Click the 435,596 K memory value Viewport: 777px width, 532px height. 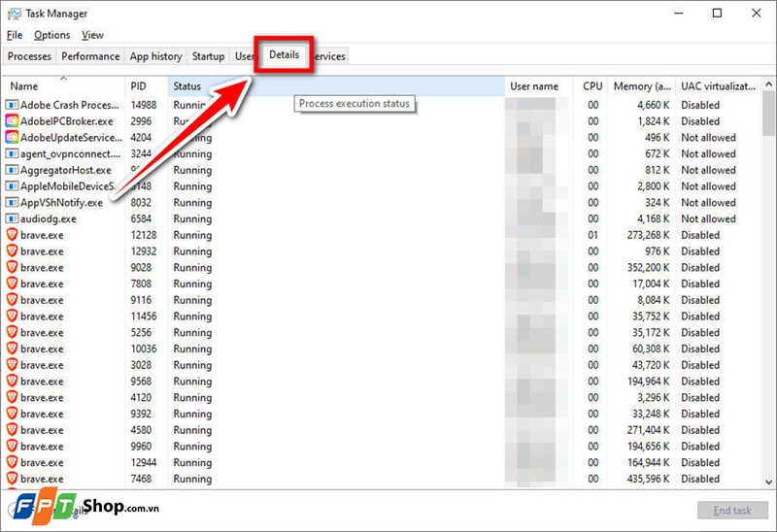click(x=648, y=479)
